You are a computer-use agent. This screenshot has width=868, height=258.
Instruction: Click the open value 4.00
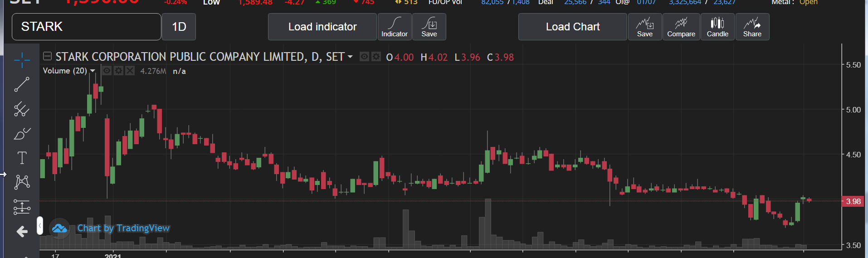pos(404,57)
